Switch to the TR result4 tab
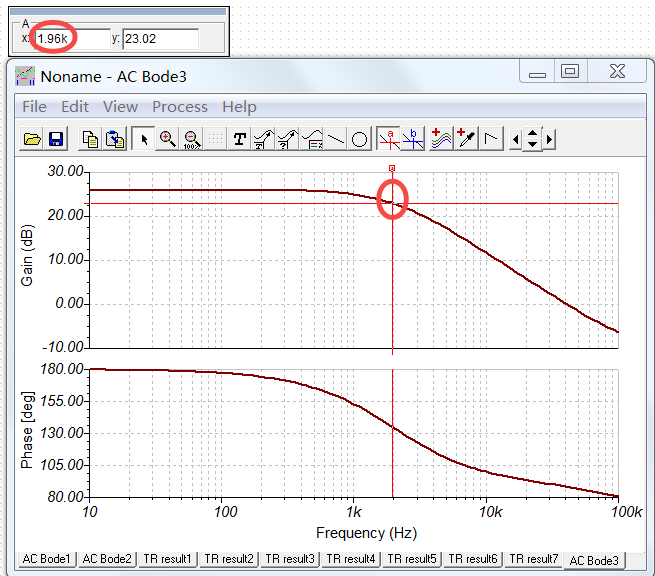655x576 pixels. coord(351,559)
